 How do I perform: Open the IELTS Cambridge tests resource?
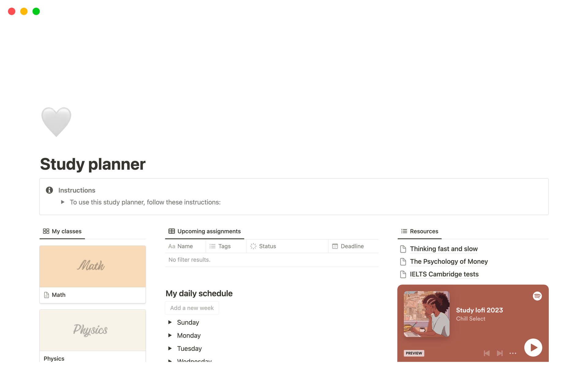point(444,274)
